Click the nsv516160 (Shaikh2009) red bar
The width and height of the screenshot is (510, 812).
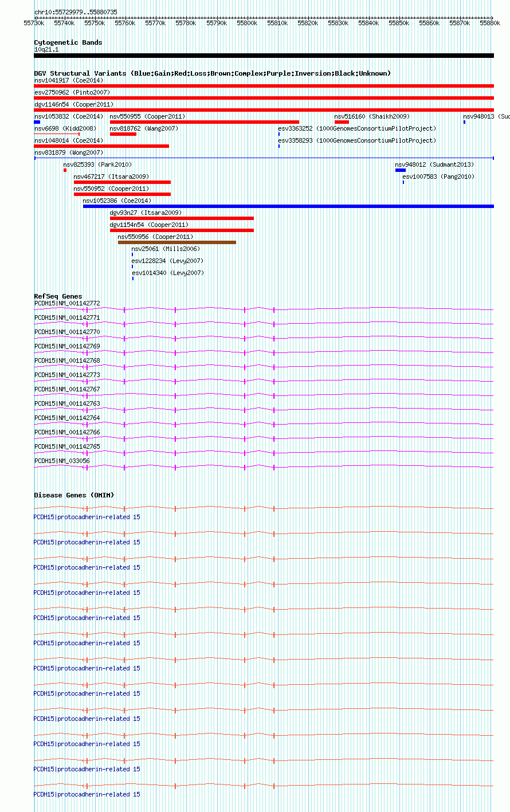pyautogui.click(x=342, y=122)
